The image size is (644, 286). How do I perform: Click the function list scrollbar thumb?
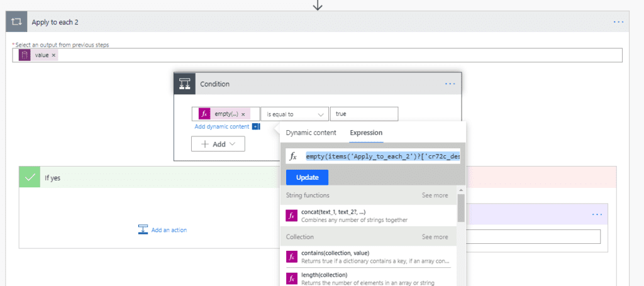click(x=461, y=207)
